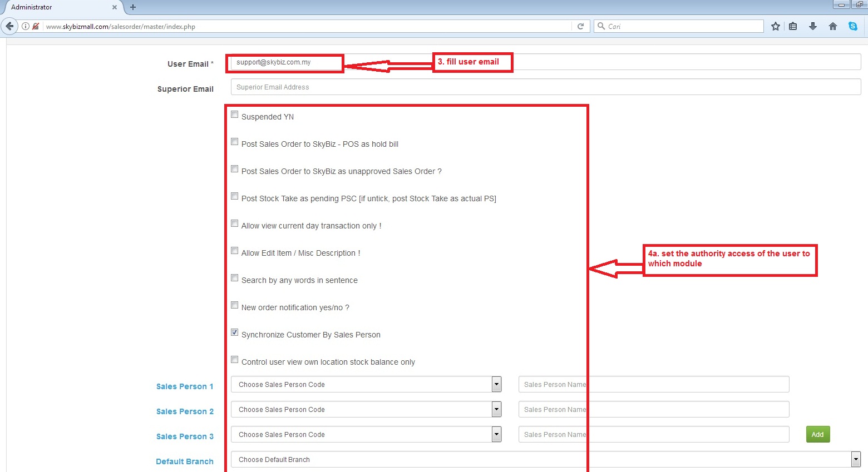Reload the page with the refresh icon
Viewport: 868px width, 472px height.
[580, 26]
